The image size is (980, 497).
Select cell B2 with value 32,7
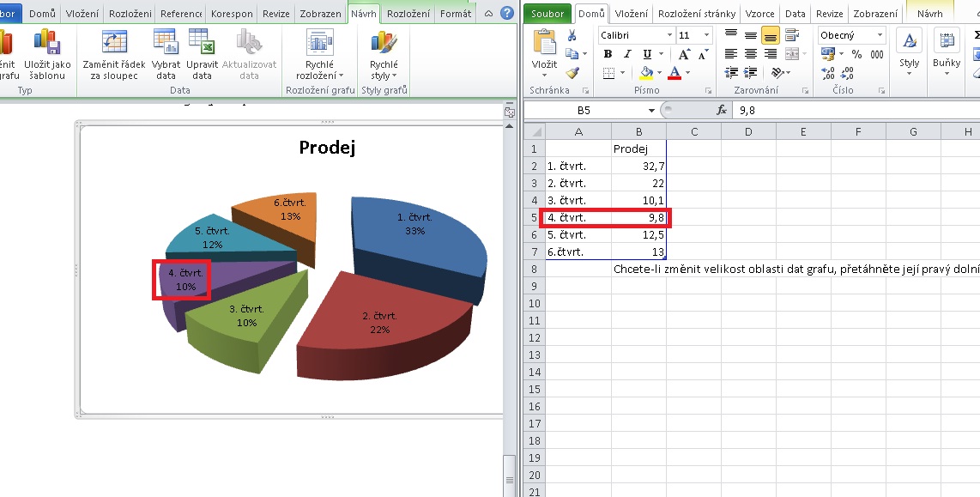[638, 166]
